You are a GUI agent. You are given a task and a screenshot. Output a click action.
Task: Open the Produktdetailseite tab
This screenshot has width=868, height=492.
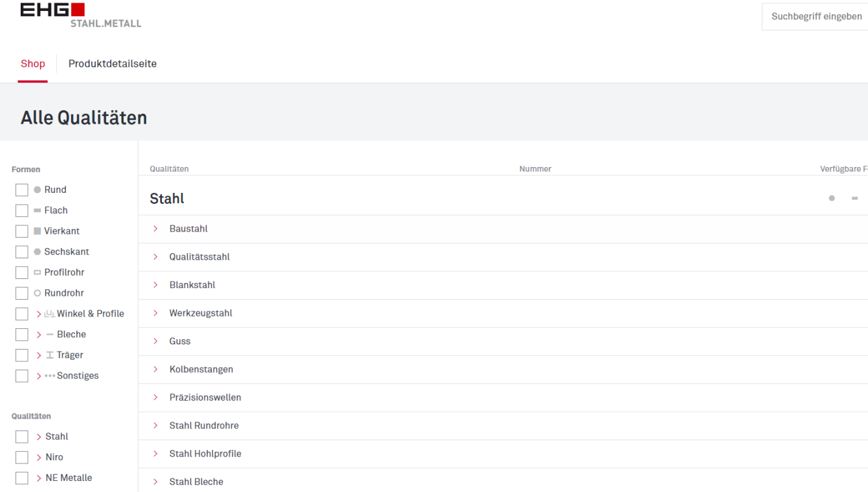pos(113,64)
